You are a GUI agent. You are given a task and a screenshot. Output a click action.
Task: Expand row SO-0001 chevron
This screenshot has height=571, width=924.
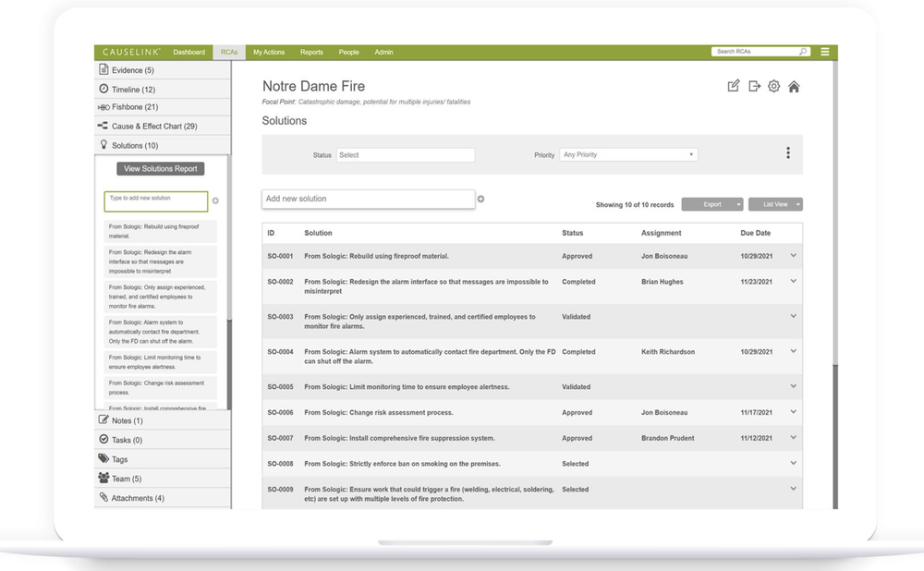click(x=793, y=256)
